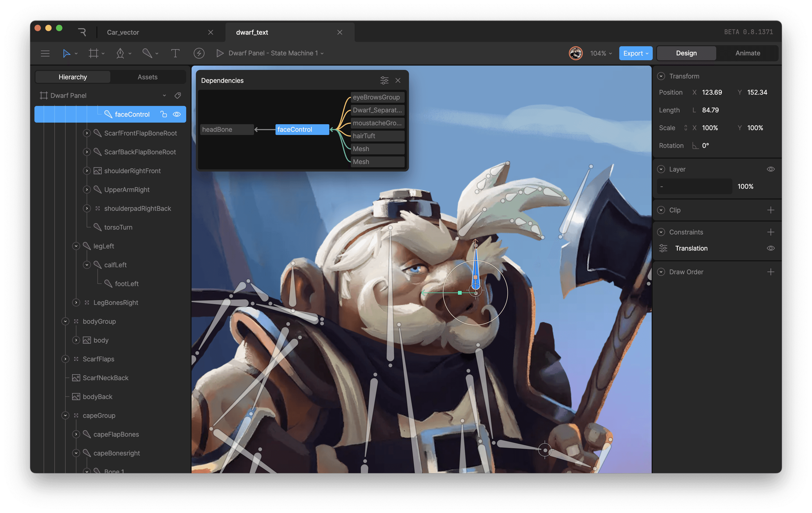Expand the ScarfFrontFlapBoneRoot tree item

[87, 133]
